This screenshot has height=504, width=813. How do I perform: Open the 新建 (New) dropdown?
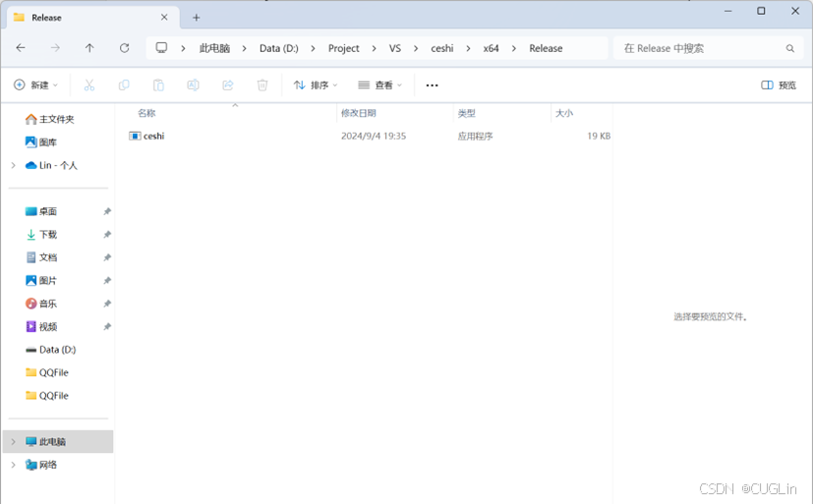(35, 84)
